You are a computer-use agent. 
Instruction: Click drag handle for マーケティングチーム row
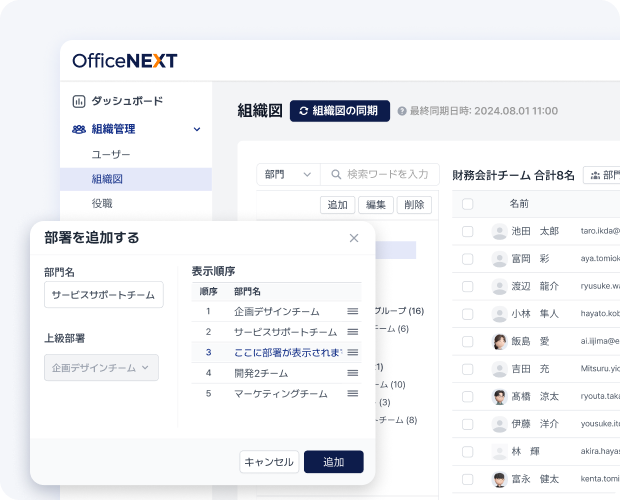(352, 394)
